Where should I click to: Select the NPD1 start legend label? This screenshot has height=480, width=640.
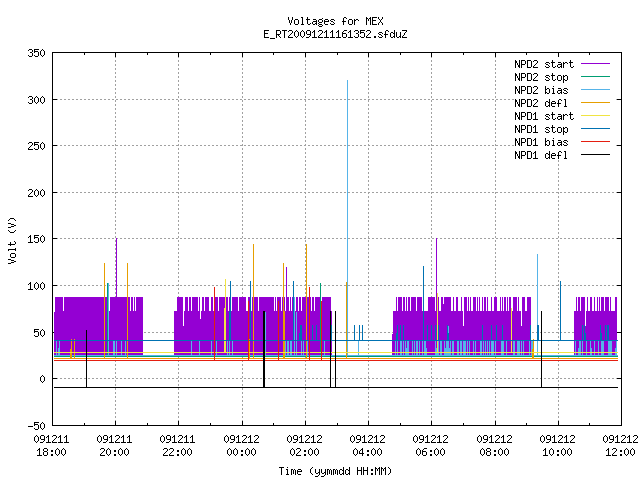pos(544,116)
